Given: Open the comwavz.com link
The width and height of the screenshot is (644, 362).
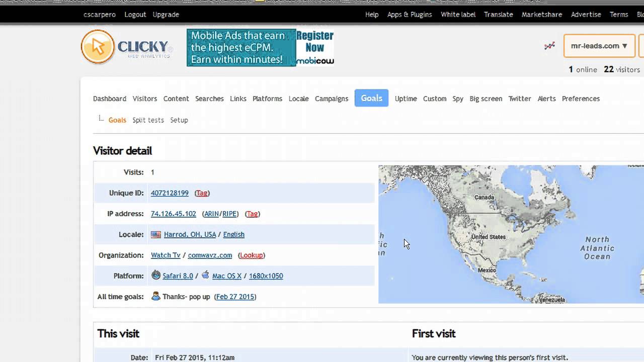Looking at the screenshot, I should pyautogui.click(x=210, y=255).
